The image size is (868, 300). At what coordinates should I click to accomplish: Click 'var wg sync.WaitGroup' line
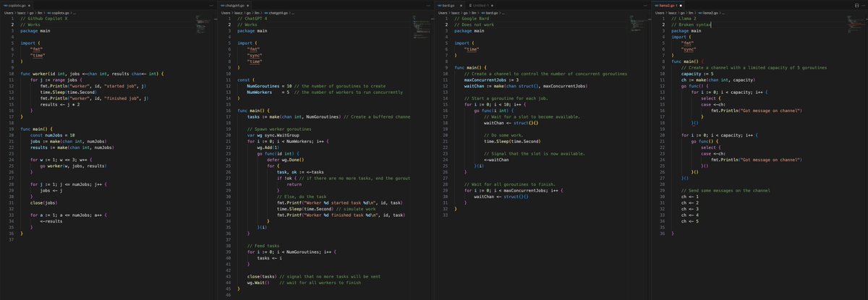pos(273,134)
